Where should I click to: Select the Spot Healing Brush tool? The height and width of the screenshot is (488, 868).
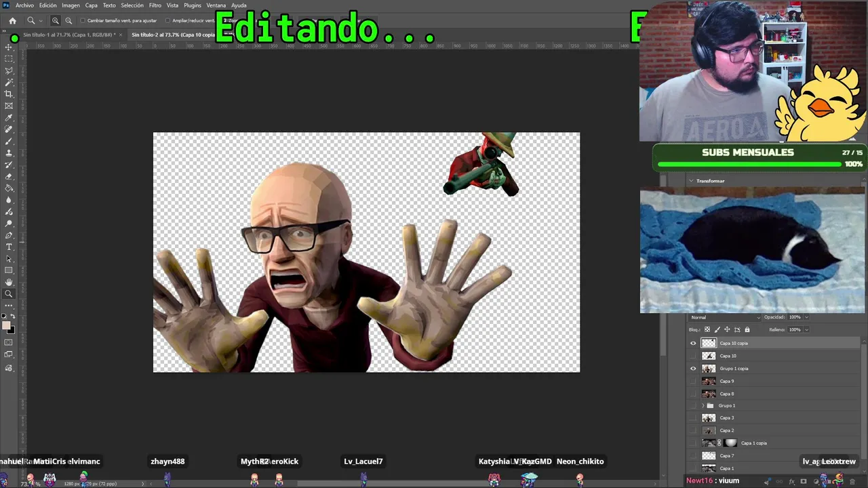[9, 129]
